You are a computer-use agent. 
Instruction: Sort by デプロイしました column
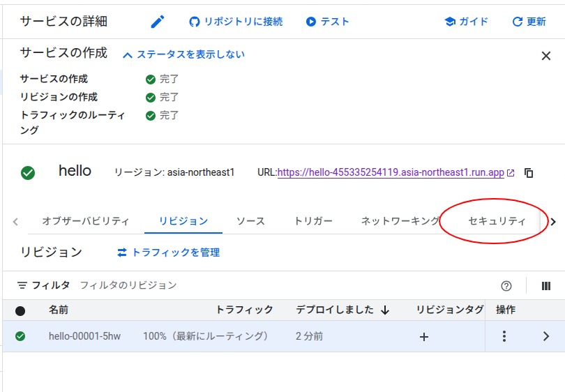point(342,310)
